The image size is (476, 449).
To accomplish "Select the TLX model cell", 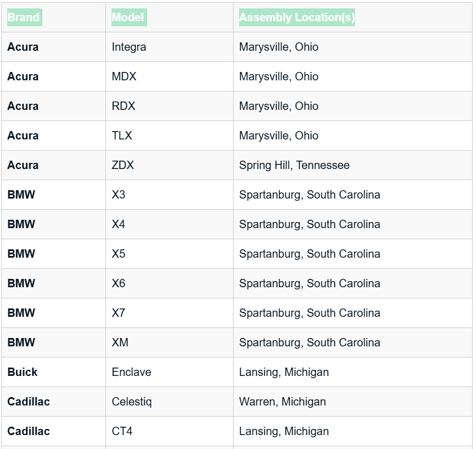I will [122, 136].
